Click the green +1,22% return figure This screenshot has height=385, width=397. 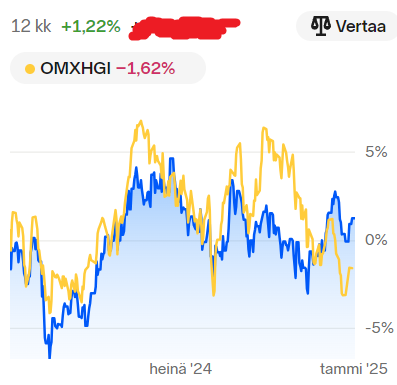click(x=91, y=26)
